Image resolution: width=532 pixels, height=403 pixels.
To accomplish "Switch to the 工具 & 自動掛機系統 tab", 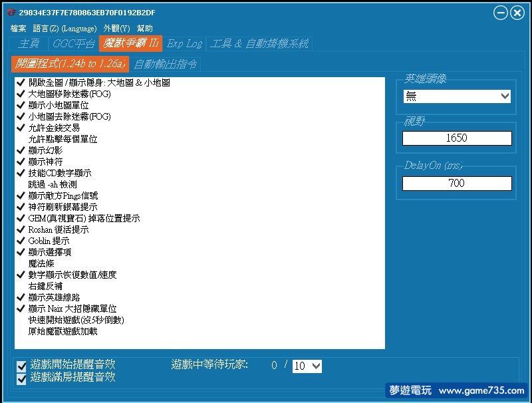I will click(x=259, y=44).
